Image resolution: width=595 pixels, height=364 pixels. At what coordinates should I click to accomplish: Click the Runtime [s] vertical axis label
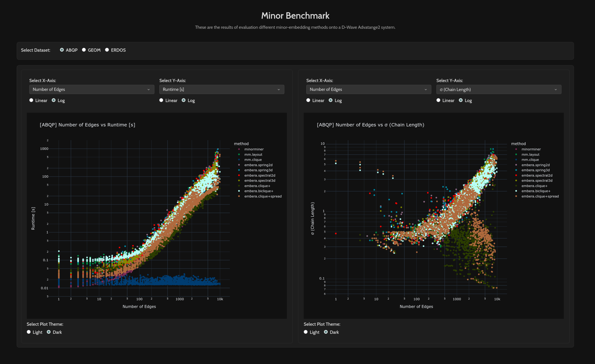[33, 218]
